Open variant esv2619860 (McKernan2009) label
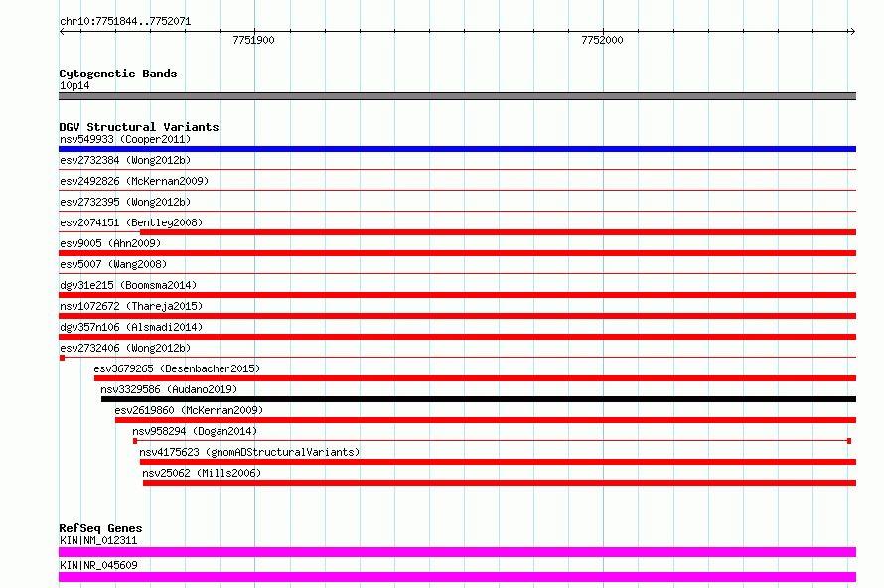Viewport: 884px width, 588px height. [x=189, y=410]
